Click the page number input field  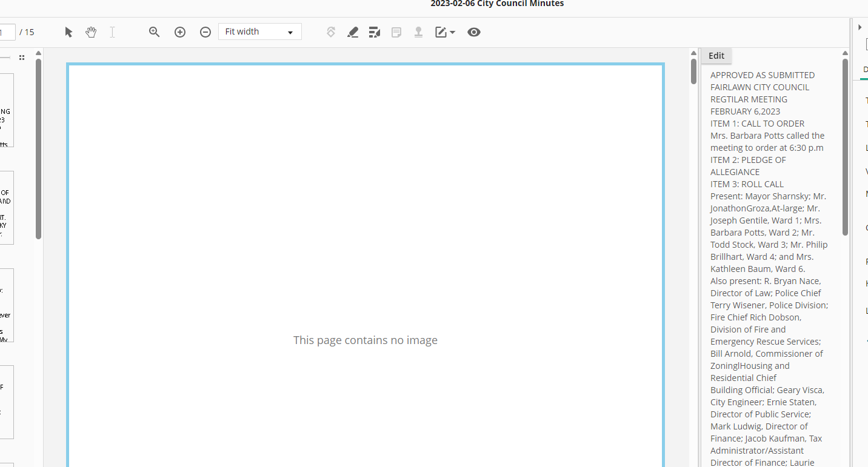point(7,32)
